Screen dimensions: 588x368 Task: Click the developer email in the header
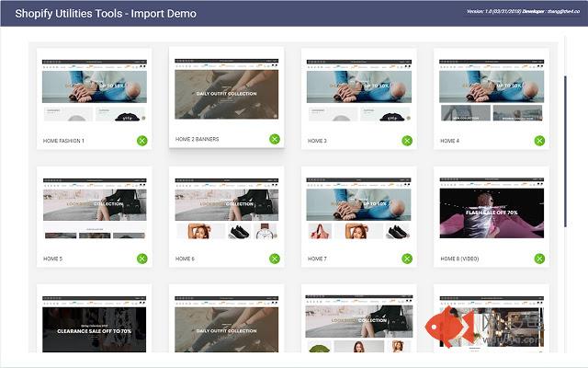click(561, 11)
